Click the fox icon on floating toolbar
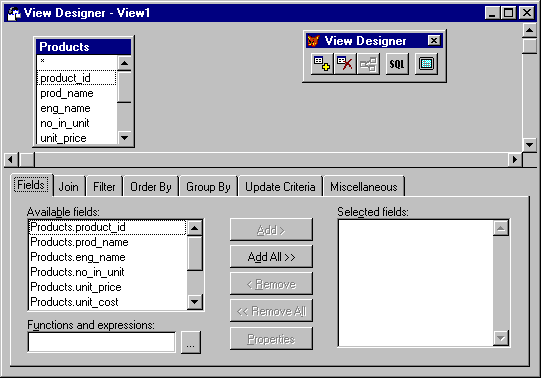 [x=314, y=41]
